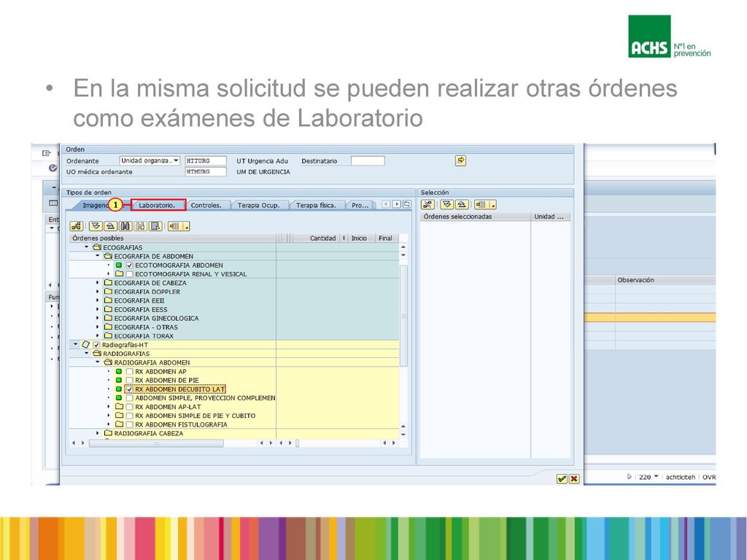Confirm with the green checkmark button
This screenshot has width=747, height=560.
[x=562, y=478]
